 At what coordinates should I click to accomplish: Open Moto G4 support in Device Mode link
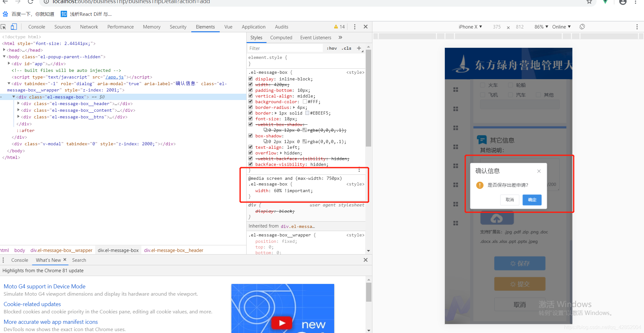[45, 286]
